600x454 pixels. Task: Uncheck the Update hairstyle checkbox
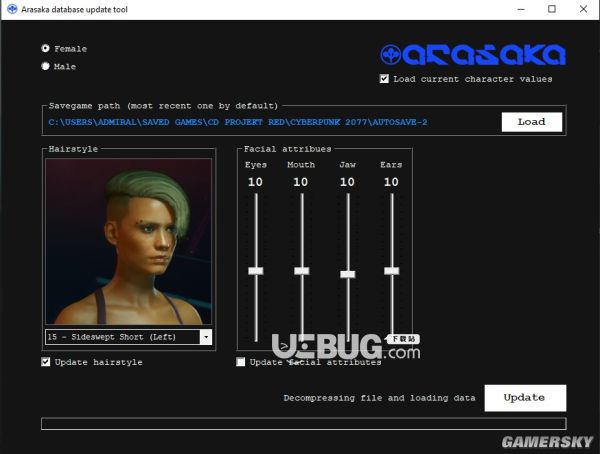[x=46, y=362]
